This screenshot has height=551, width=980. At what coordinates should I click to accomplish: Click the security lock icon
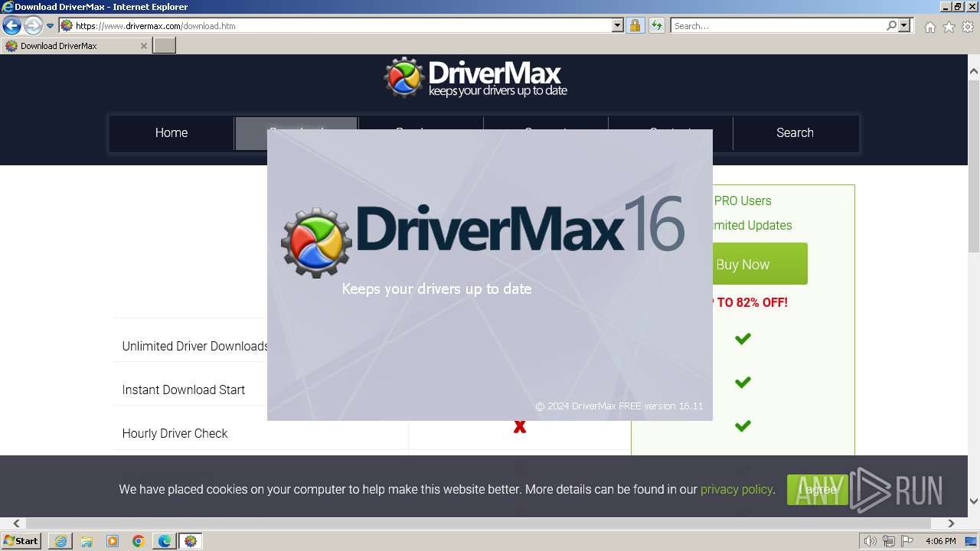(635, 25)
